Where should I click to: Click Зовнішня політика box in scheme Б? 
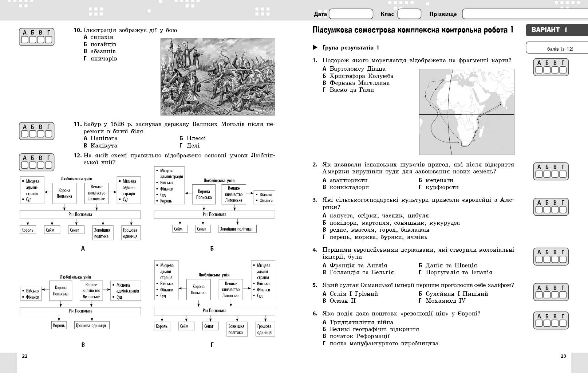click(237, 229)
